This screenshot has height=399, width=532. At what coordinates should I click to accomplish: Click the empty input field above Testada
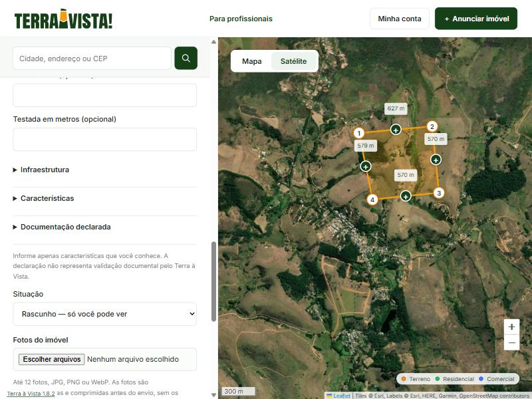(x=105, y=95)
